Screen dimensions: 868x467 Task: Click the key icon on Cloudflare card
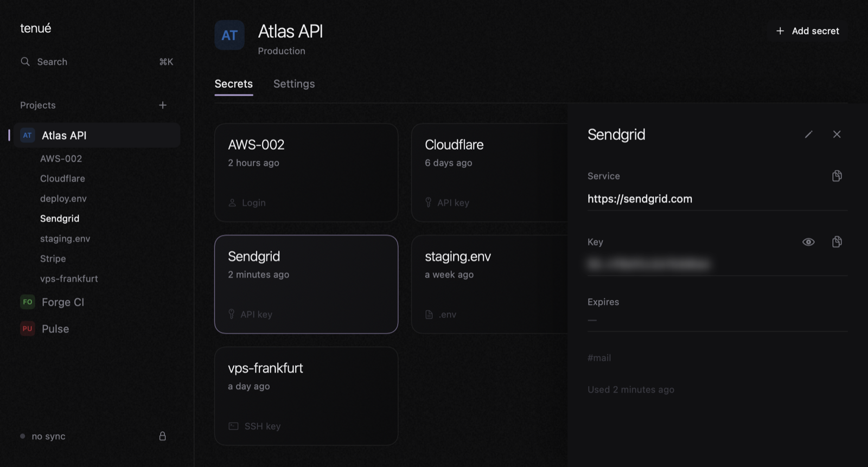pyautogui.click(x=429, y=203)
